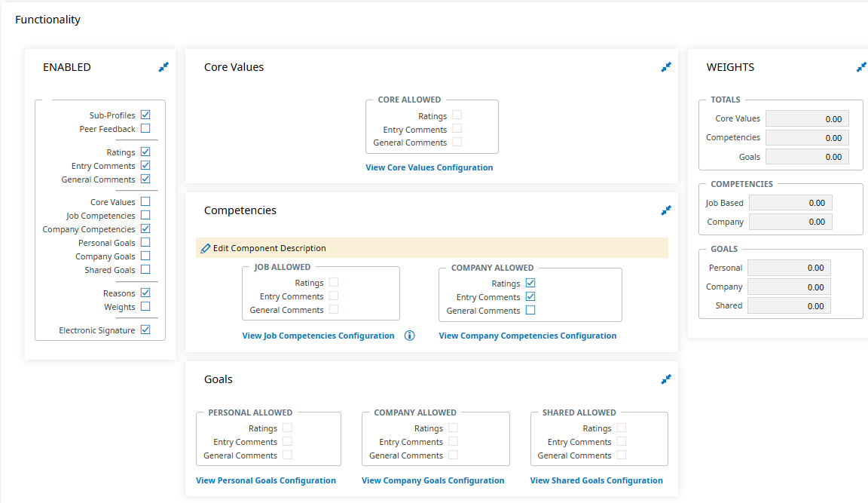The height and width of the screenshot is (503, 868).
Task: Open View Job Competencies Configuration link
Action: point(318,336)
